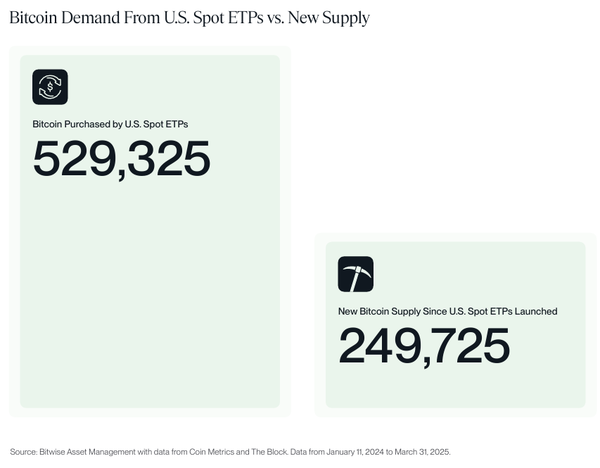Click empty green area beside the pickaxe icon
The image size is (600, 468).
tap(470, 274)
